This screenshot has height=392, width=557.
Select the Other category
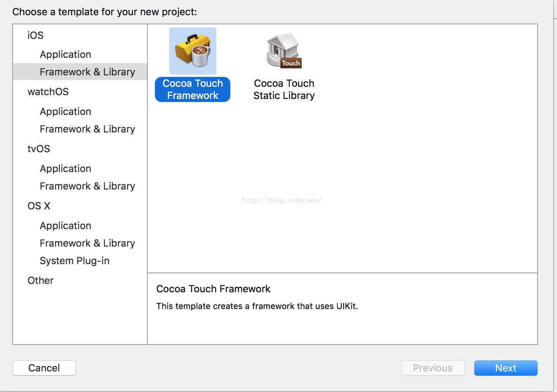pyautogui.click(x=40, y=280)
